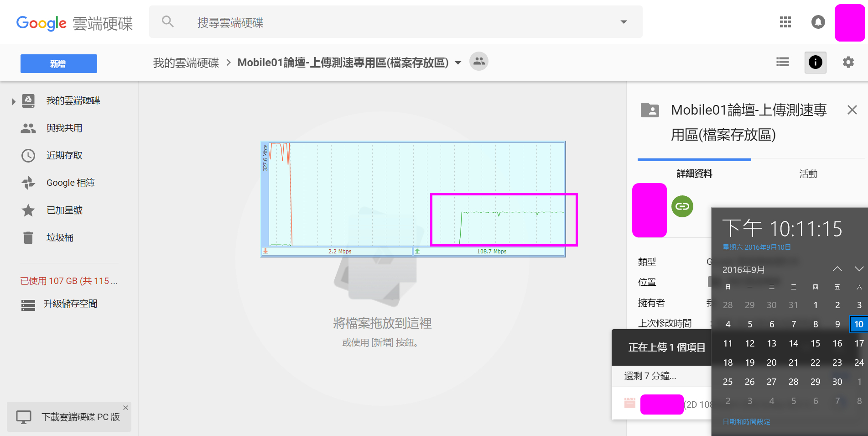Click 升級儲存空間 link

pos(70,304)
